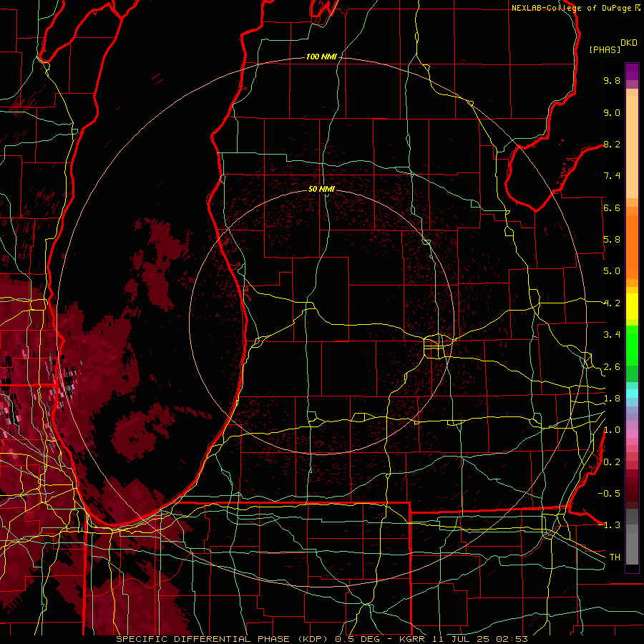
Task: Click the 1.0 legend value
Action: (612, 430)
